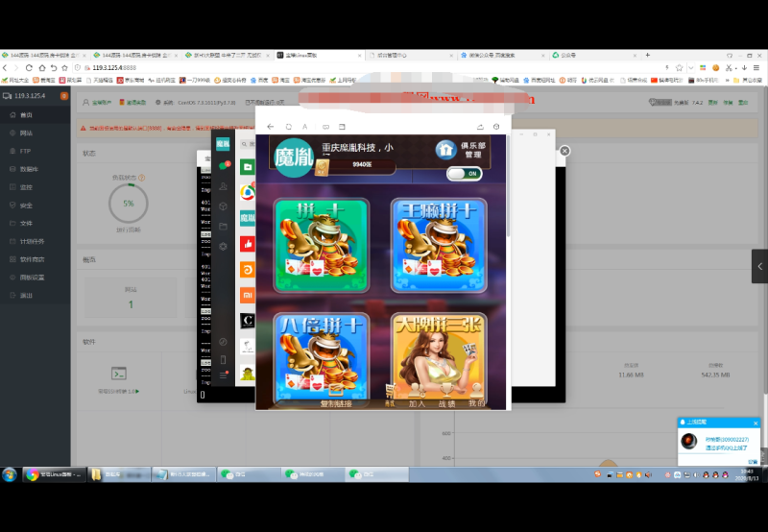The image size is (768, 532).
Task: Click the orange notification badge beside 119.3.125.4
Action: point(64,96)
